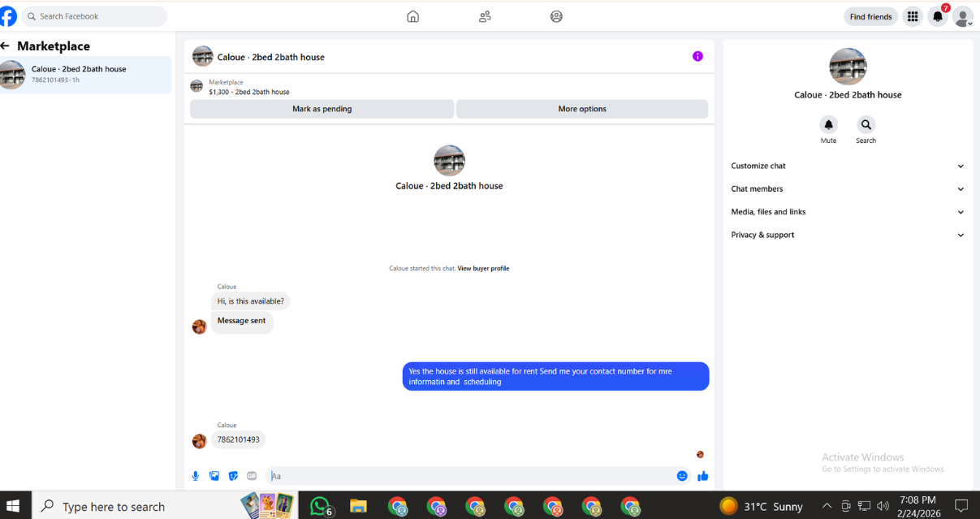The image size is (980, 519).
Task: Click the 7862101493 message bubble
Action: pos(239,439)
